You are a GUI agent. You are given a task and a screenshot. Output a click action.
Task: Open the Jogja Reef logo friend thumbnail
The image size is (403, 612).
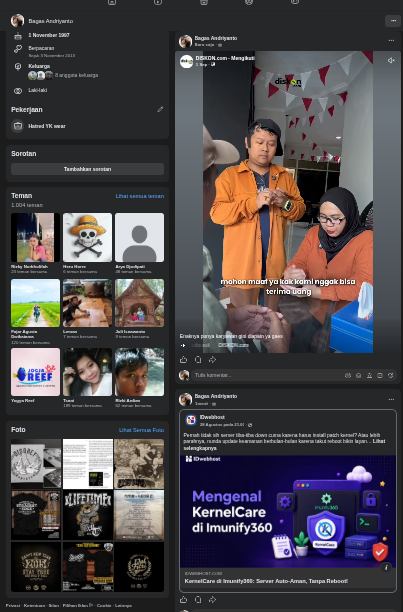point(36,372)
